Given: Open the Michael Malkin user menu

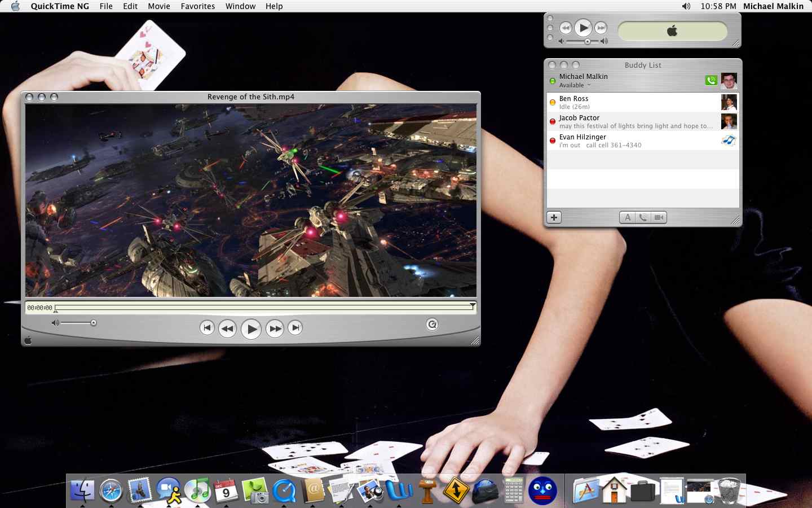Looking at the screenshot, I should pos(773,6).
